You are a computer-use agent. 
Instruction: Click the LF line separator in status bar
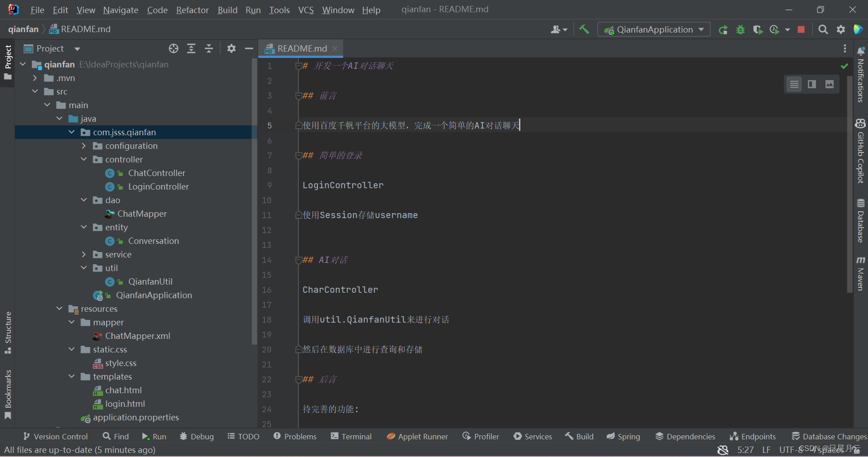point(766,450)
